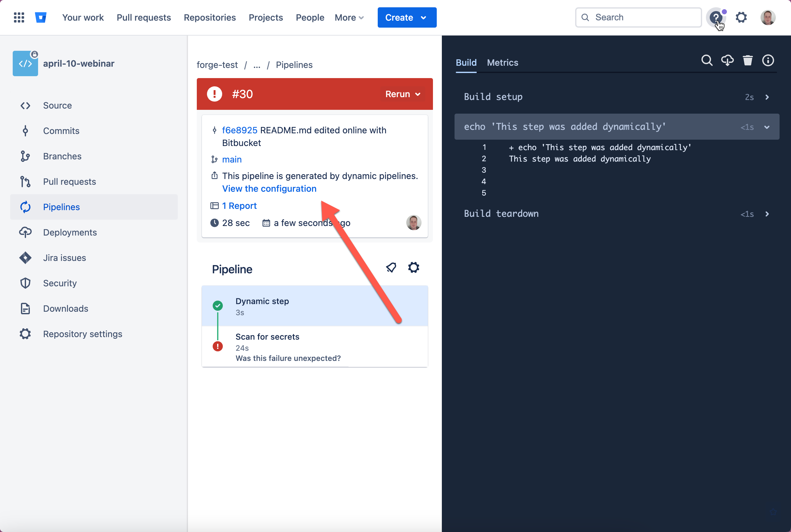
Task: Open the app switcher grid icon
Action: pyautogui.click(x=19, y=17)
